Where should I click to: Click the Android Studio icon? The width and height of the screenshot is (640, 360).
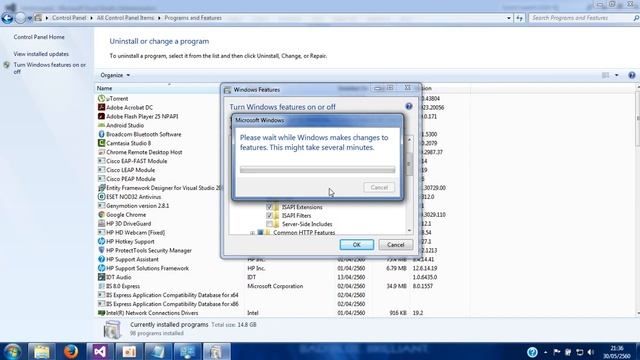pyautogui.click(x=101, y=125)
